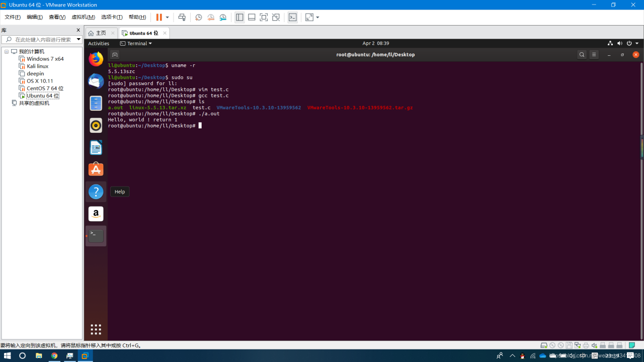Image resolution: width=644 pixels, height=362 pixels.
Task: Click the hard disk status icon
Action: pos(544,345)
